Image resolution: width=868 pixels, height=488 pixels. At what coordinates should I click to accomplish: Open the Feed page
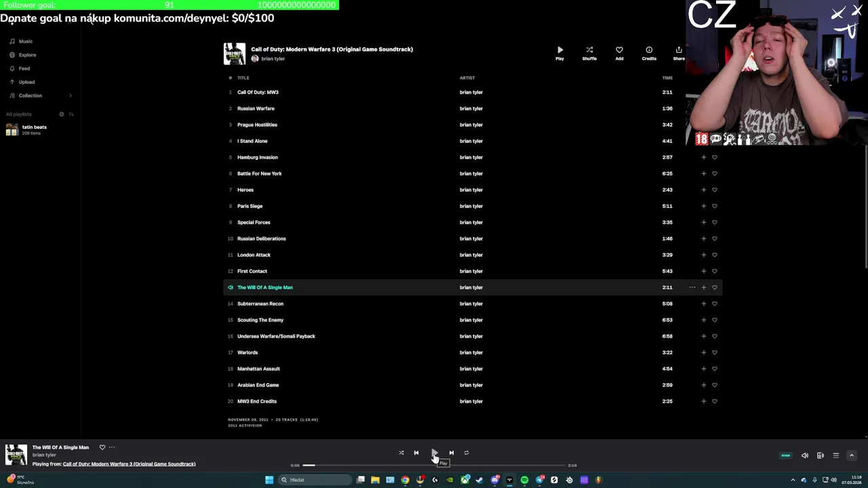20,68
